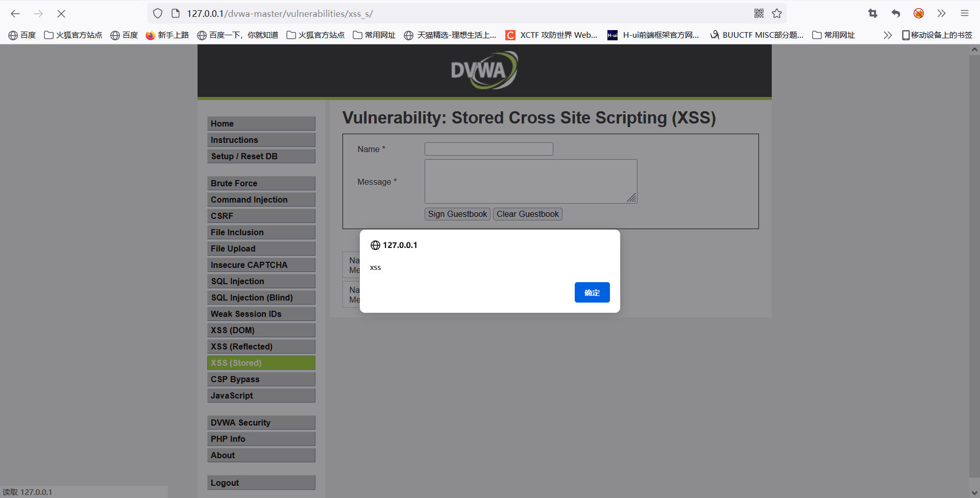Click the DVWA logo
Image resolution: width=980 pixels, height=498 pixels.
[x=484, y=70]
